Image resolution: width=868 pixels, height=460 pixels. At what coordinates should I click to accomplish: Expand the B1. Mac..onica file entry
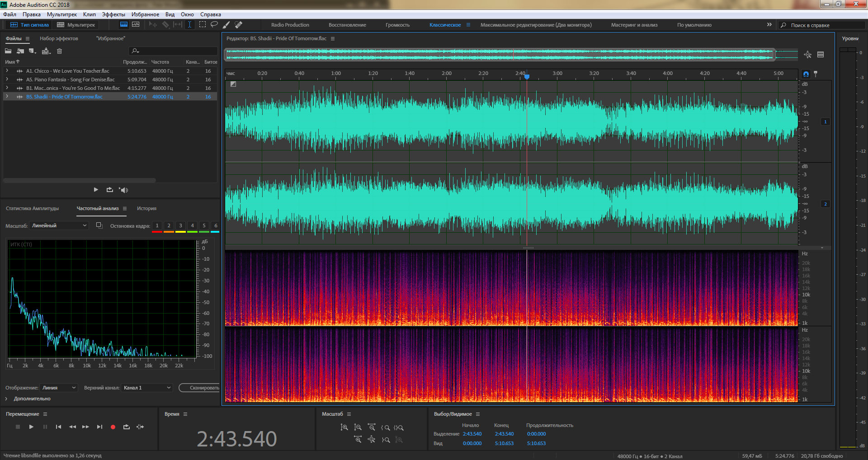click(7, 88)
